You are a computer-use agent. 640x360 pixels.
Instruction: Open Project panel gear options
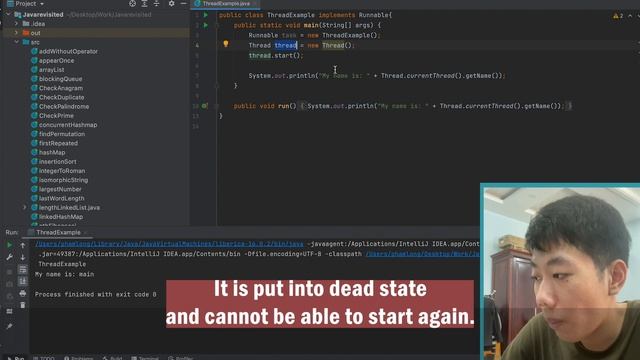[171, 4]
